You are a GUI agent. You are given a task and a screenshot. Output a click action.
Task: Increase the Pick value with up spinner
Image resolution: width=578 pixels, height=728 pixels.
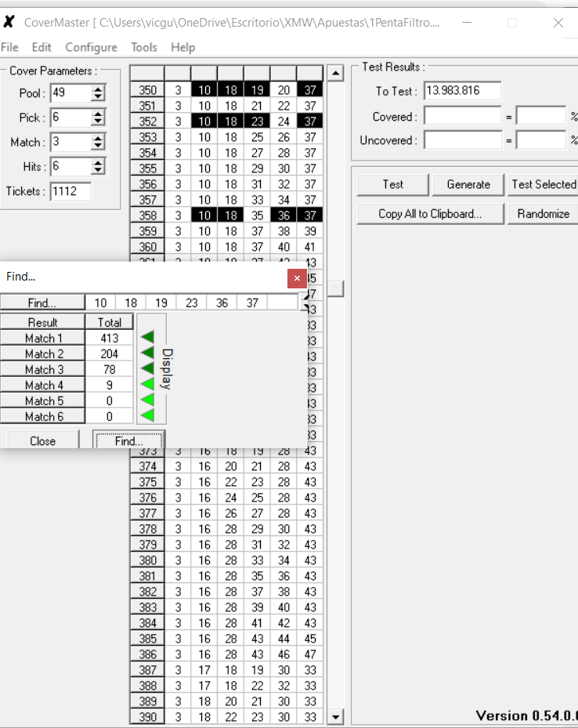[x=98, y=114]
